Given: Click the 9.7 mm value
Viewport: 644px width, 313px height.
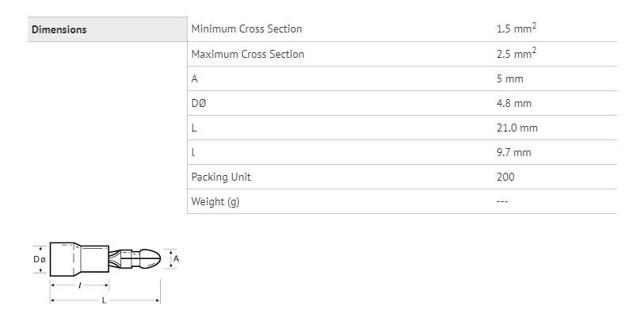Looking at the screenshot, I should 514,153.
